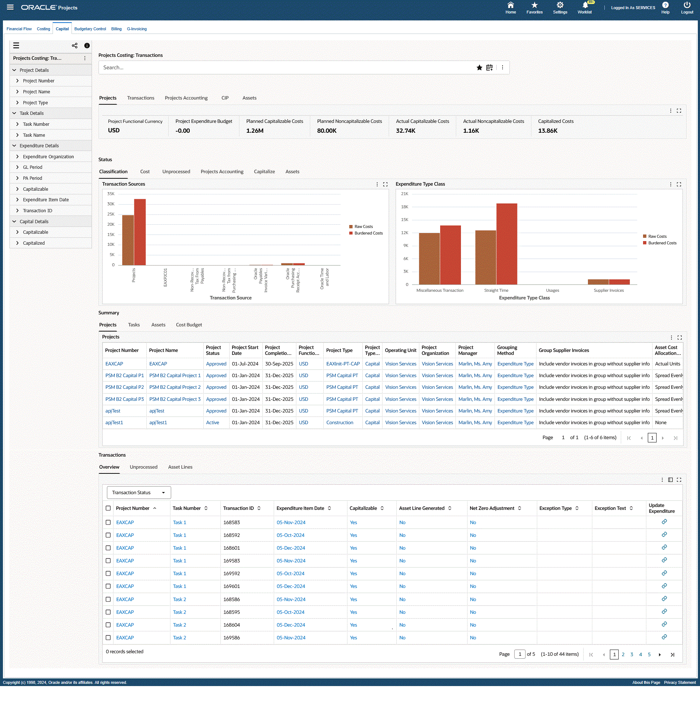Jump to last page of transactions
The width and height of the screenshot is (700, 728).
tap(672, 654)
